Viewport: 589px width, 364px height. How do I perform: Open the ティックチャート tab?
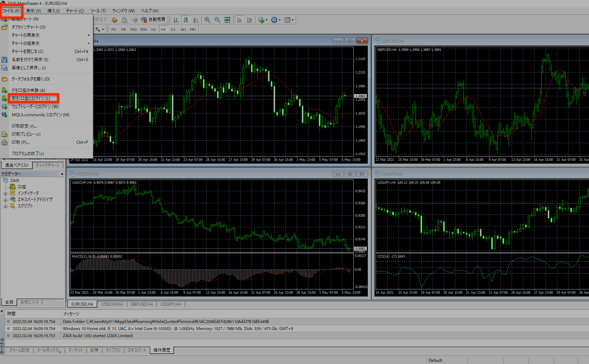pos(48,165)
